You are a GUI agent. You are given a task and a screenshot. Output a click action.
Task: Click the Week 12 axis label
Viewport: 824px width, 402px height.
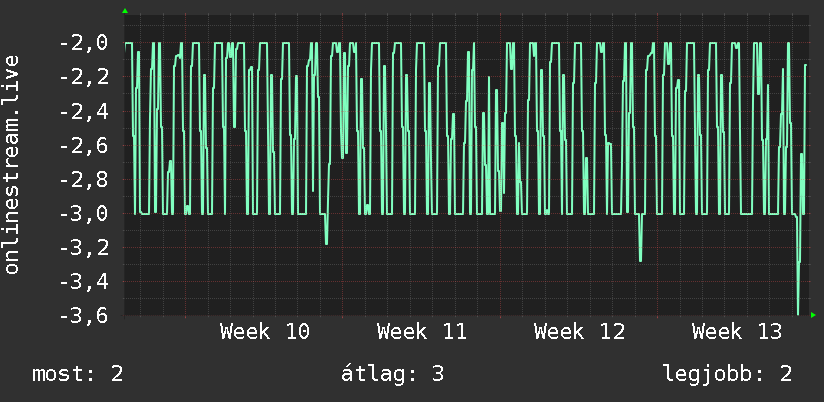point(580,332)
